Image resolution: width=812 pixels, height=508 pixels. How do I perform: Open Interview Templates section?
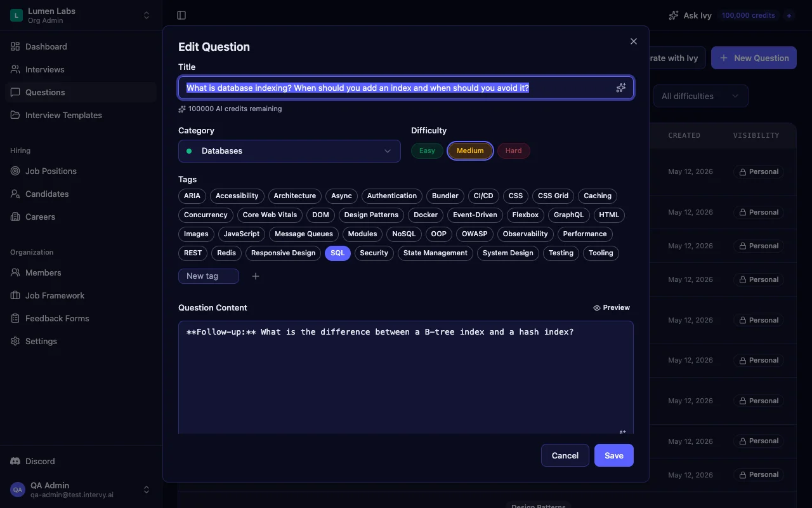[81, 115]
